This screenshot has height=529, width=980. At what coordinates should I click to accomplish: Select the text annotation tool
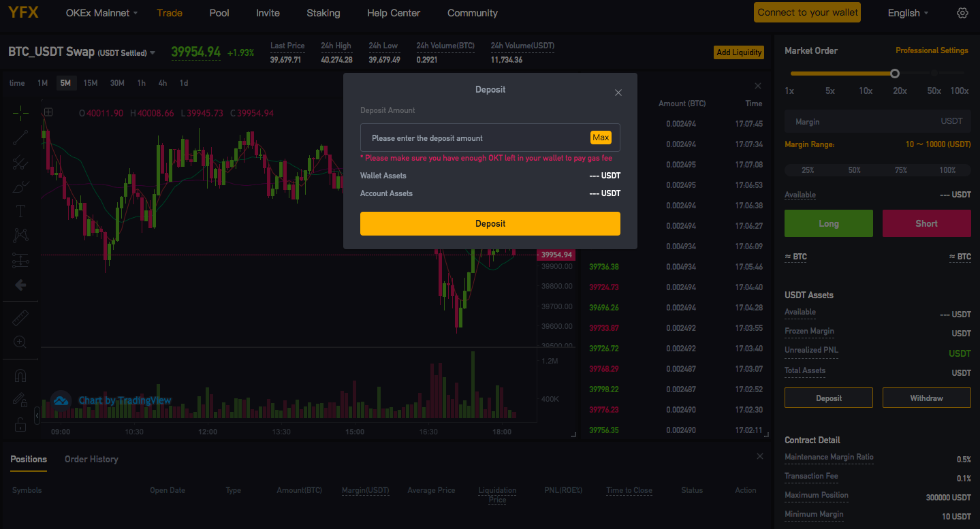click(20, 211)
